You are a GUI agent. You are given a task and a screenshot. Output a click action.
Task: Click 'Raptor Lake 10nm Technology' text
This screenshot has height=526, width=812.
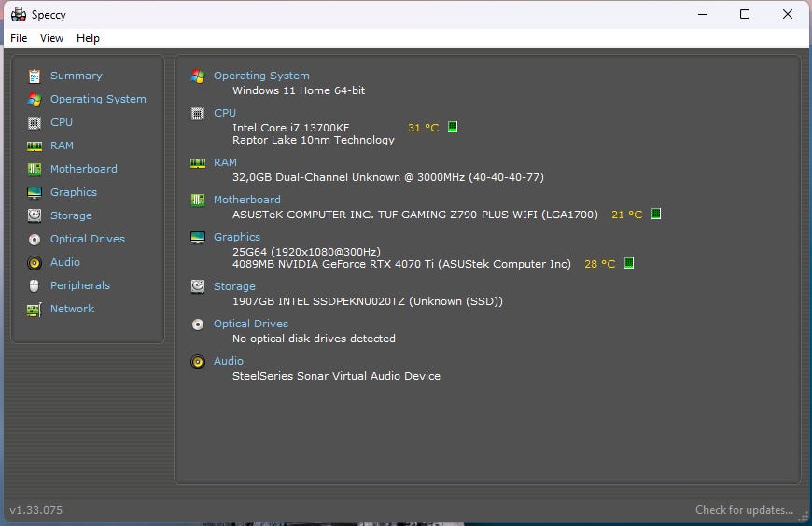coord(314,140)
